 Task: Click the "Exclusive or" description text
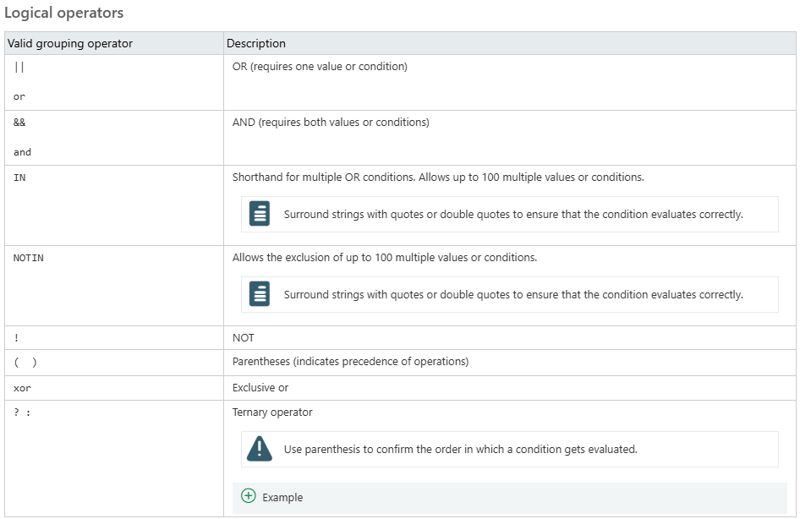[x=260, y=387]
